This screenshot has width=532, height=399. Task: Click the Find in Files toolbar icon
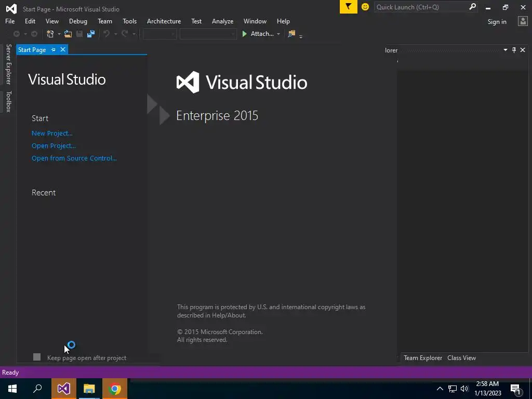[x=291, y=34]
